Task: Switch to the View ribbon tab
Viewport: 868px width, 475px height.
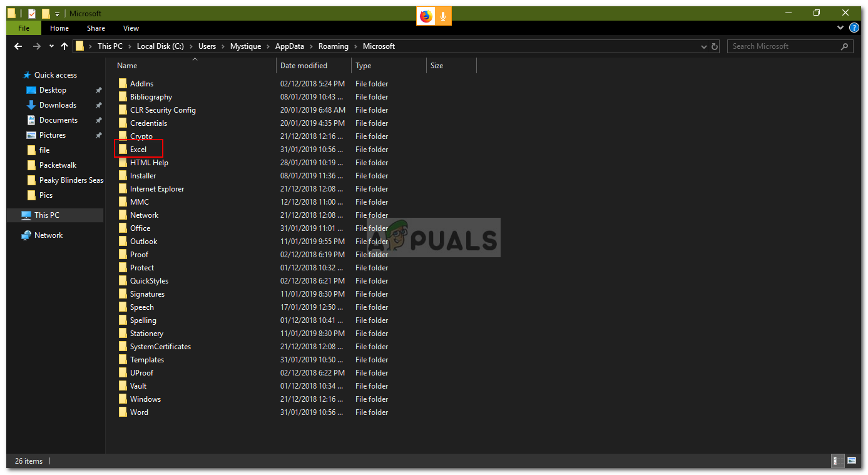Action: pos(131,28)
